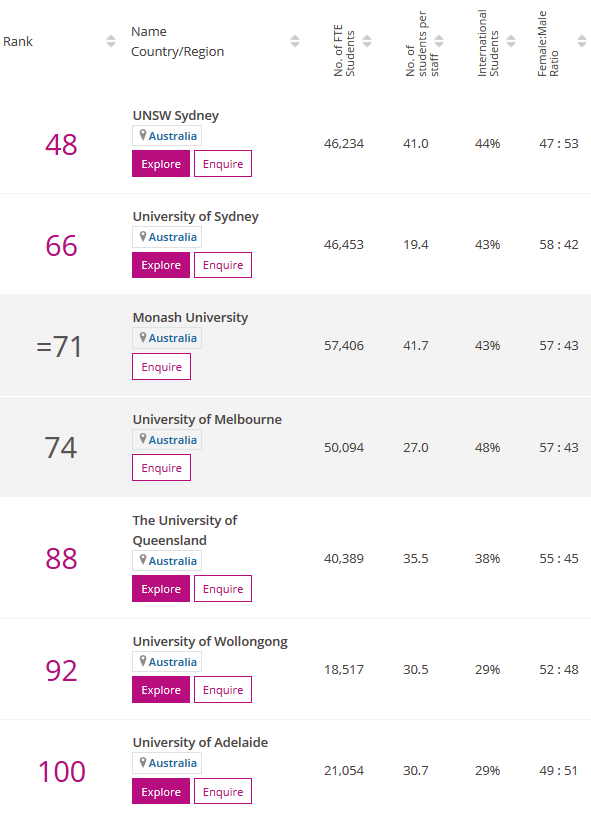Sort by International Students arrows
The height and width of the screenshot is (818, 591).
coord(511,41)
